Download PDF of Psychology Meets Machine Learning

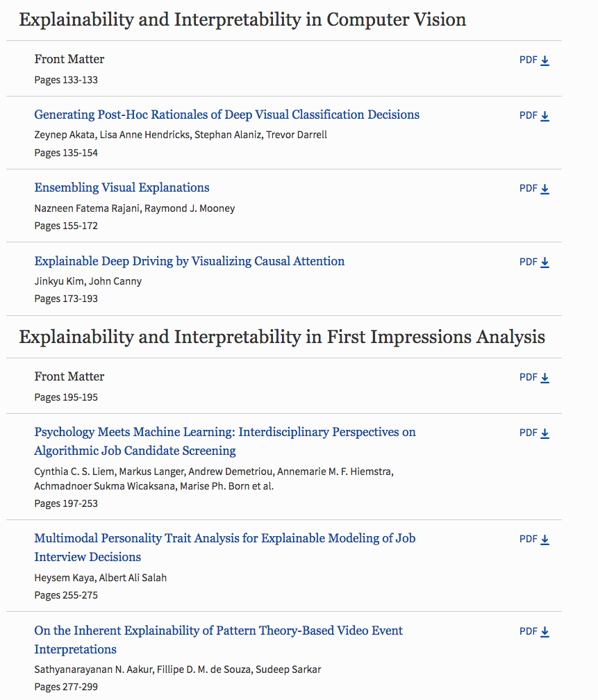[x=534, y=433]
